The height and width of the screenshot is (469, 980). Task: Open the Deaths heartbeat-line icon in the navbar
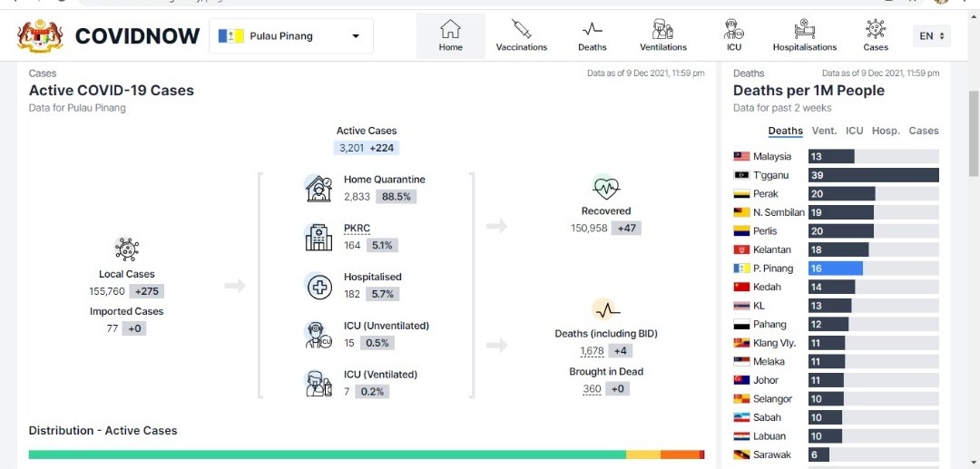point(592,29)
